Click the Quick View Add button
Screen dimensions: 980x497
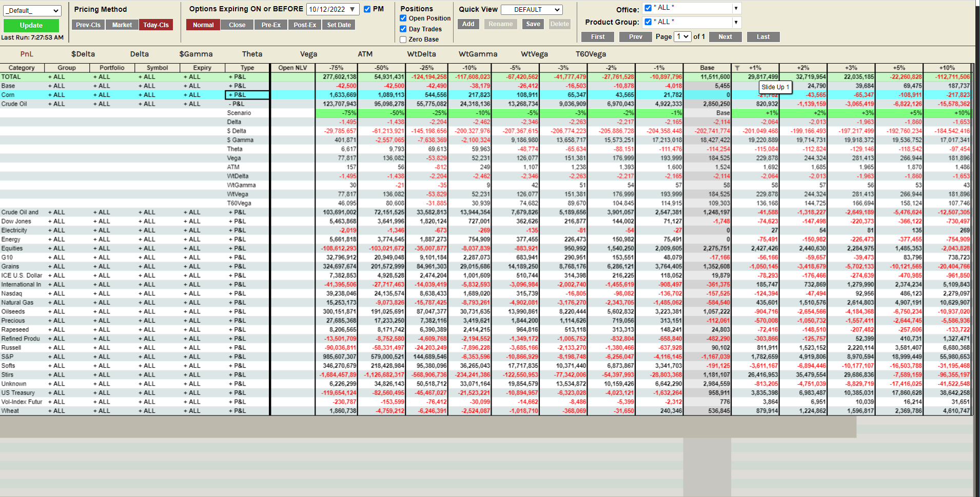tap(468, 24)
